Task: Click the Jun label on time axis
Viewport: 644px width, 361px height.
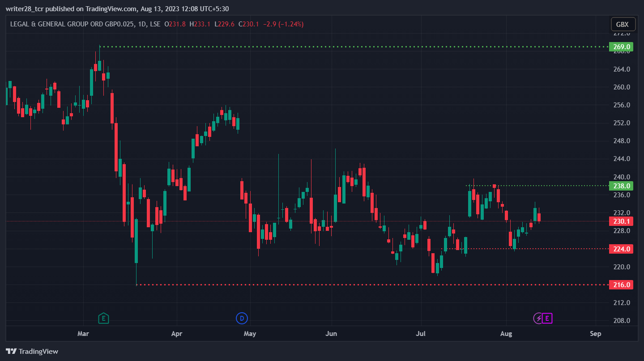Action: tap(332, 334)
